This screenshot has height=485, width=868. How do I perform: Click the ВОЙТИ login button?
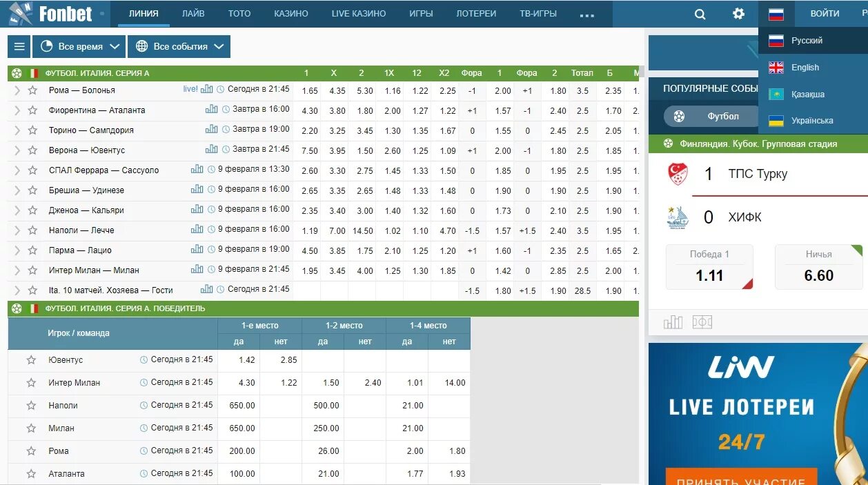pos(825,13)
